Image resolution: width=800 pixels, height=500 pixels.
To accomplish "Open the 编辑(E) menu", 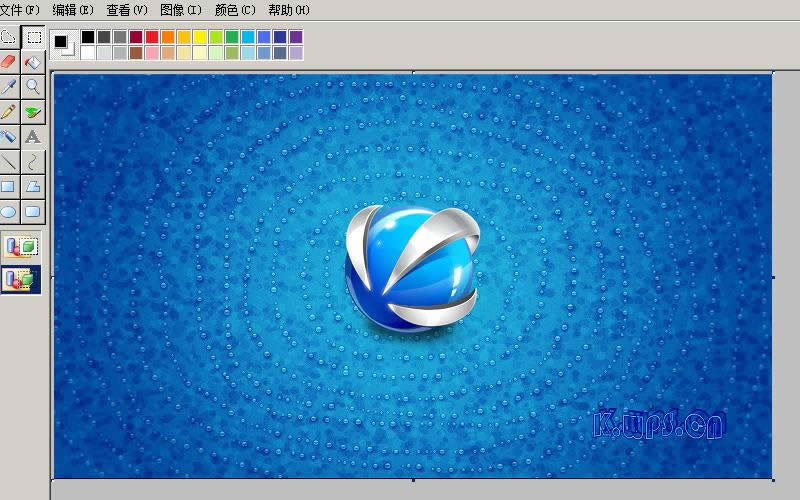I will (73, 10).
